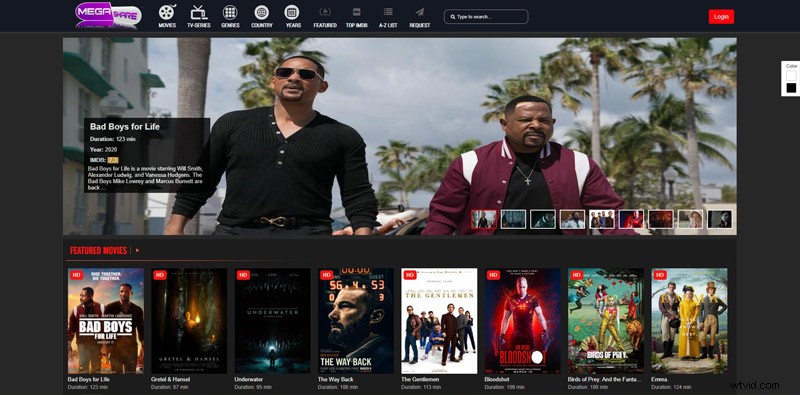Open the Featured nav icon
The width and height of the screenshot is (800, 395).
click(x=324, y=12)
